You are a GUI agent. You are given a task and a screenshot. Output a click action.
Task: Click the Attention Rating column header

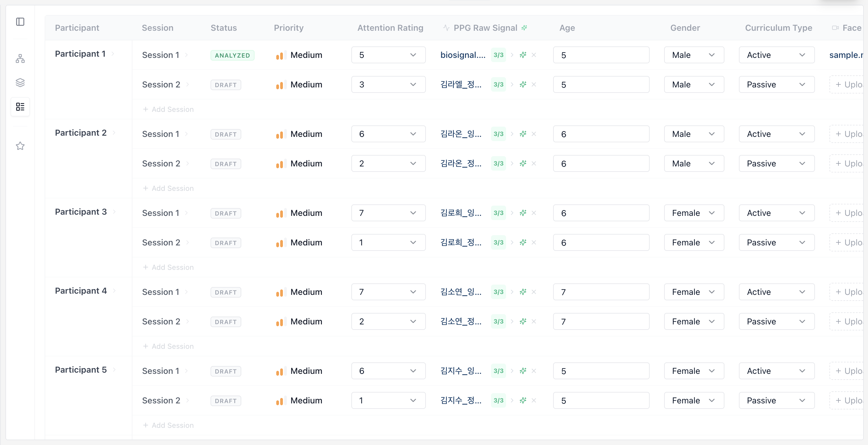point(390,28)
